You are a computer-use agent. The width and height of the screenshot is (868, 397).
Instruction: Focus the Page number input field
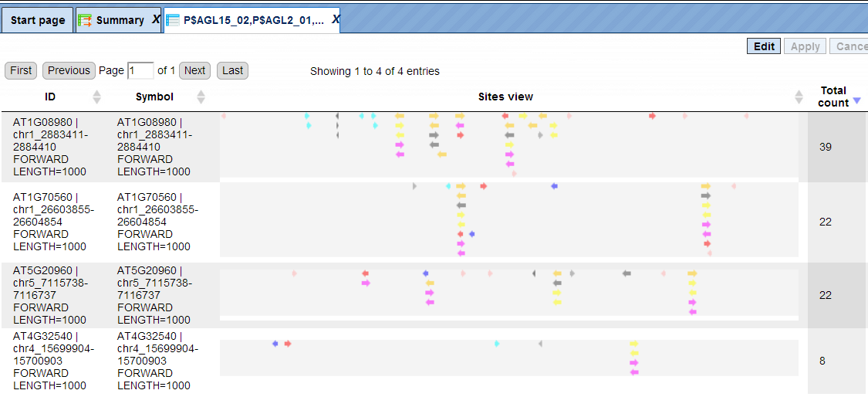[140, 70]
